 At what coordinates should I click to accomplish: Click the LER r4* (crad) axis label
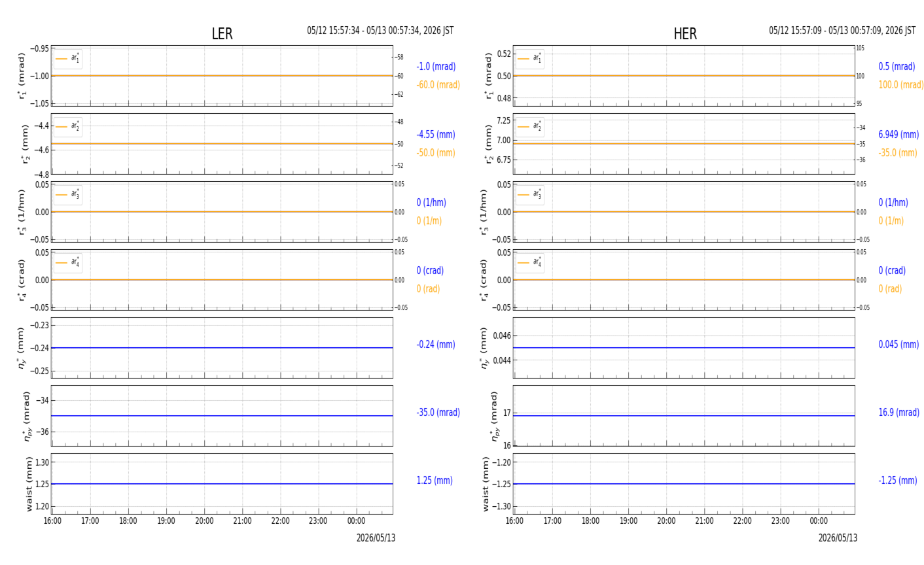[x=22, y=280]
